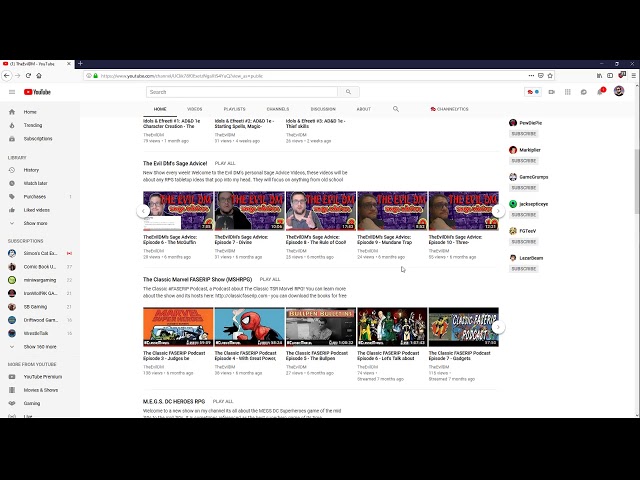Open the YouTube apps grid icon
The width and height of the screenshot is (640, 480).
click(568, 92)
